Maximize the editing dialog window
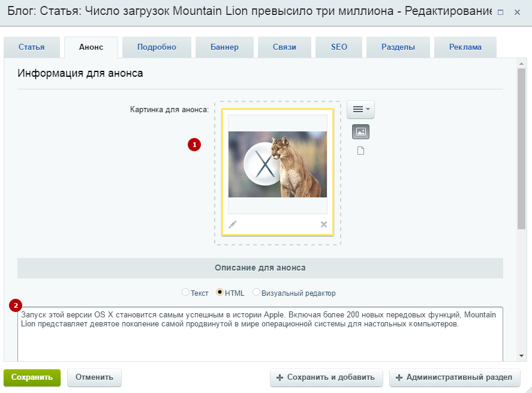This screenshot has height=393, width=532. [500, 12]
